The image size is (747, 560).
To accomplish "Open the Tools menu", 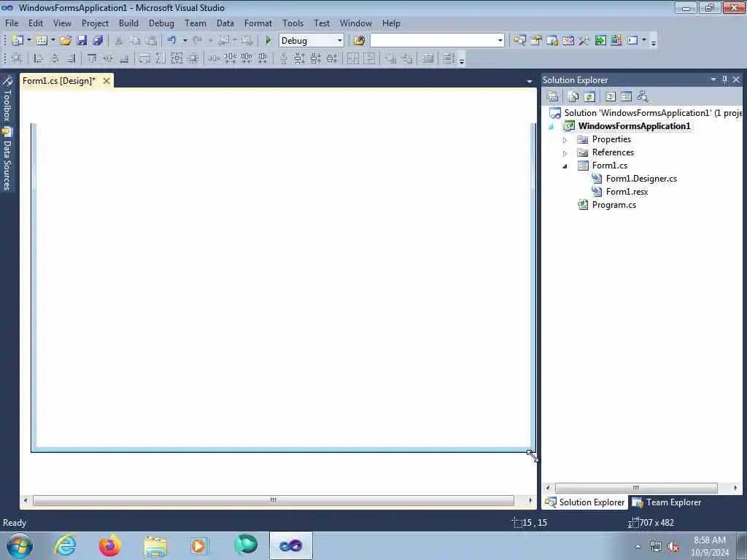I will [x=293, y=23].
